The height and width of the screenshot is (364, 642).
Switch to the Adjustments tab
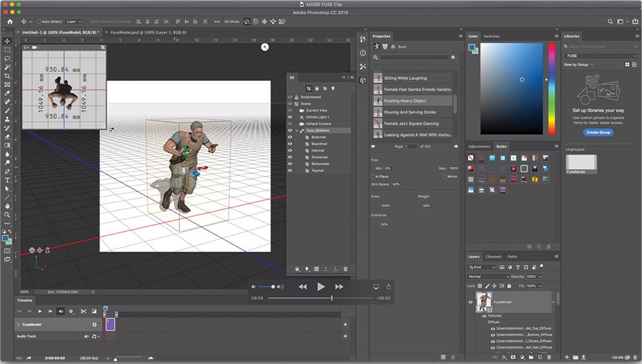(479, 146)
